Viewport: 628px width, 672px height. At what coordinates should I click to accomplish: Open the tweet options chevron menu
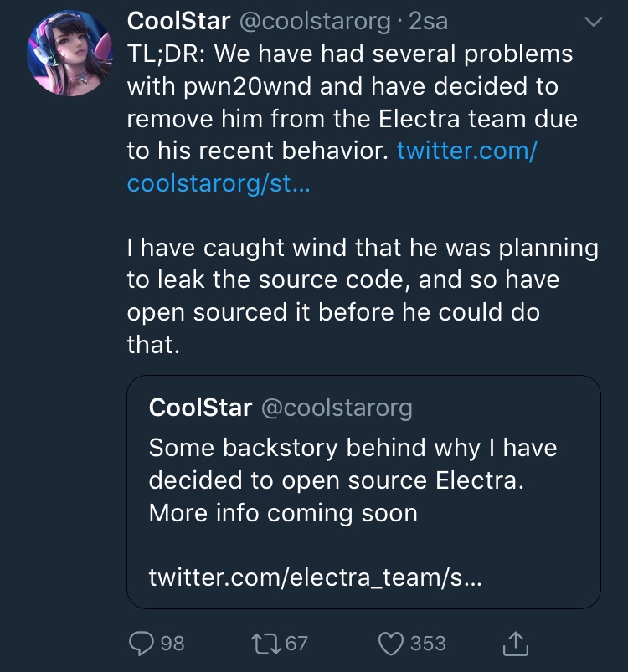[x=593, y=23]
